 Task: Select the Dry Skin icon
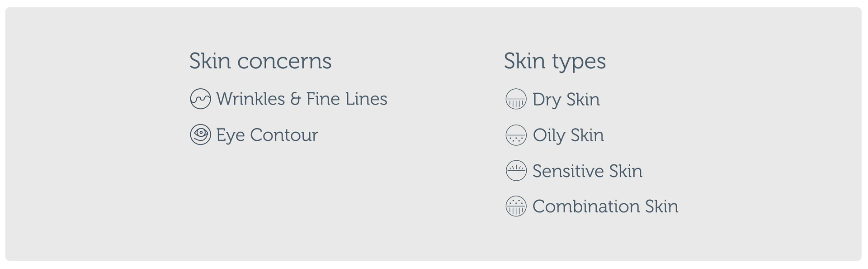coord(516,99)
